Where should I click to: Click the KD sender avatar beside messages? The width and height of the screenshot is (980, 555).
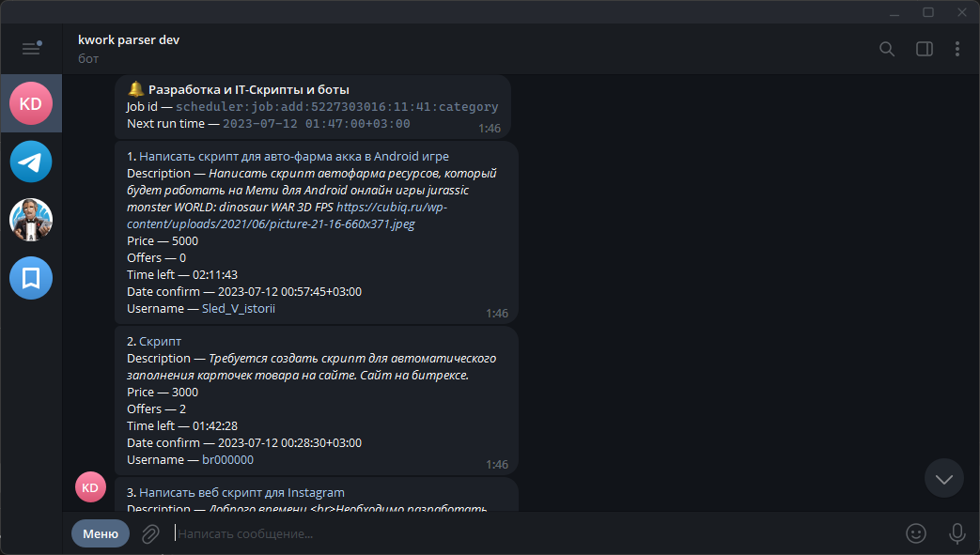90,487
